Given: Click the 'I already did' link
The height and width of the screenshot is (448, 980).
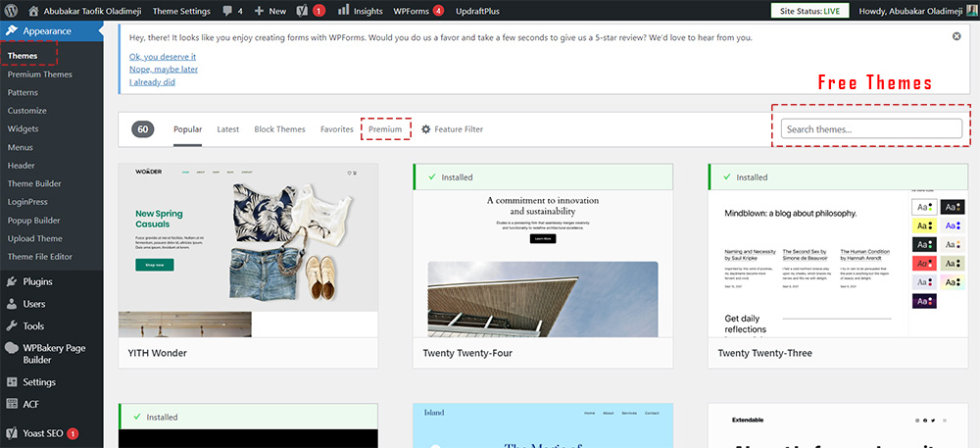Looking at the screenshot, I should pos(153,81).
